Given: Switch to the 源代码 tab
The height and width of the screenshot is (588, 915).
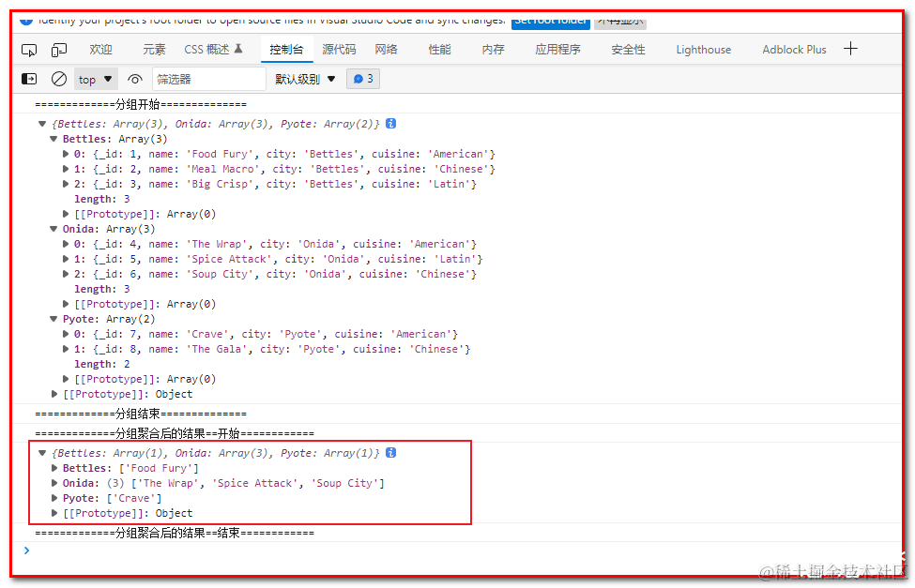Looking at the screenshot, I should click(x=339, y=50).
